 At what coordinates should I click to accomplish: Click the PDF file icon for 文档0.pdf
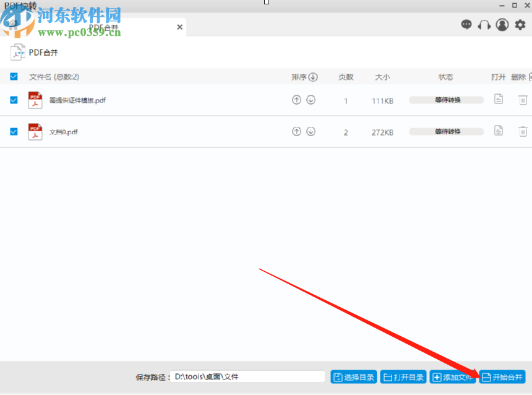[35, 131]
